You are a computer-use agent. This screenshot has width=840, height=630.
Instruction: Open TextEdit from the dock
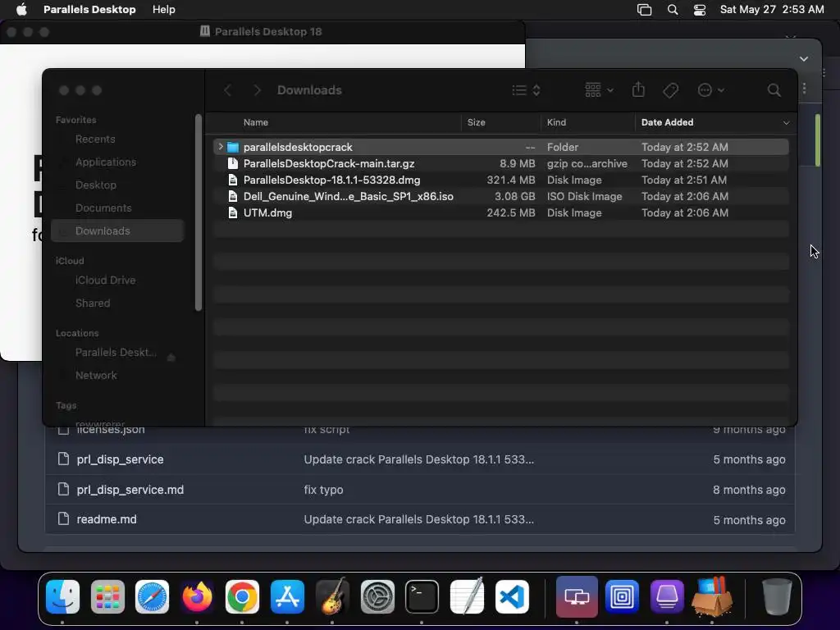467,597
